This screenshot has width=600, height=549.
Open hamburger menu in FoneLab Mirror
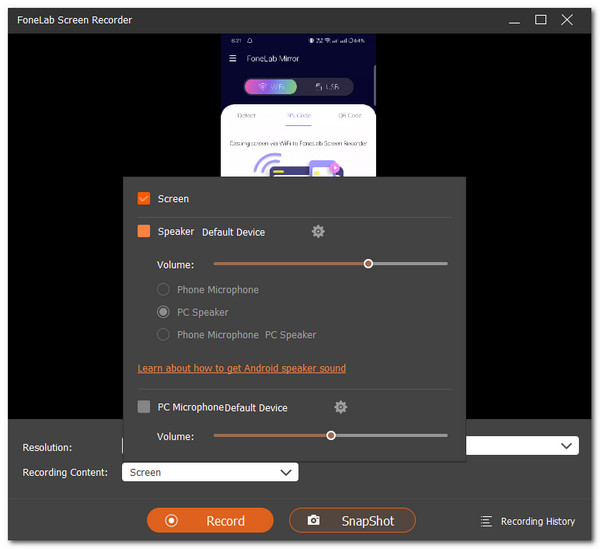click(233, 59)
